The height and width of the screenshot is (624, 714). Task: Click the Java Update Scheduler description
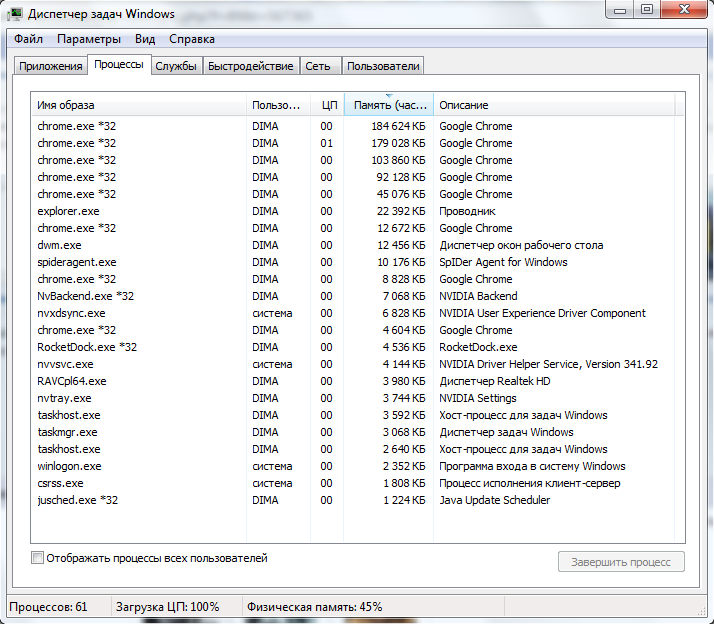495,500
